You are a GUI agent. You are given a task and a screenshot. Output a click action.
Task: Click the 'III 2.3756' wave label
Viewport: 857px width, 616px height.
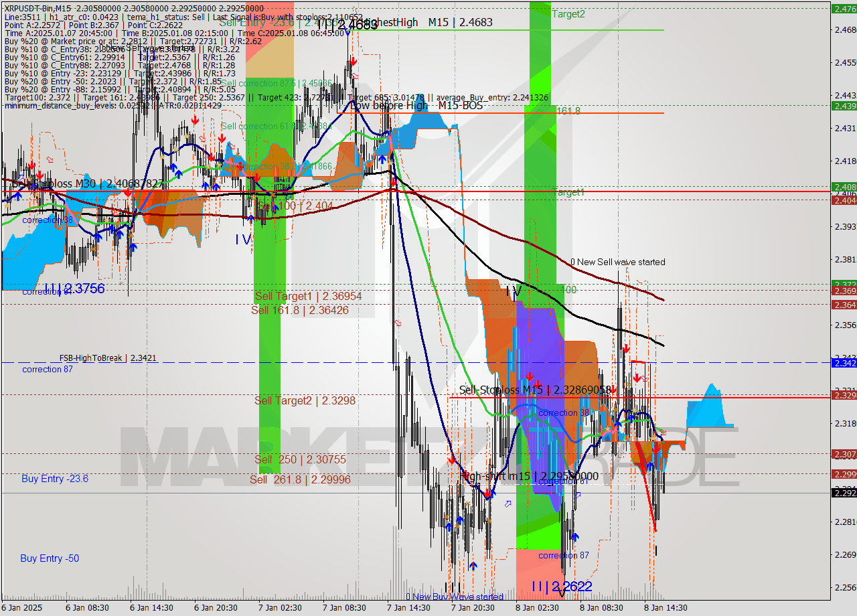point(74,289)
